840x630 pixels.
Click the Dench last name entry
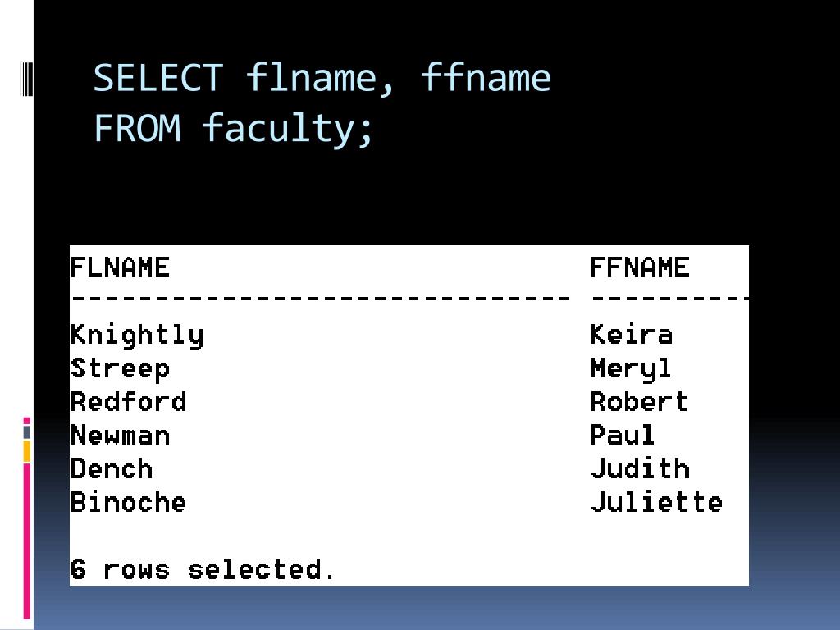112,468
